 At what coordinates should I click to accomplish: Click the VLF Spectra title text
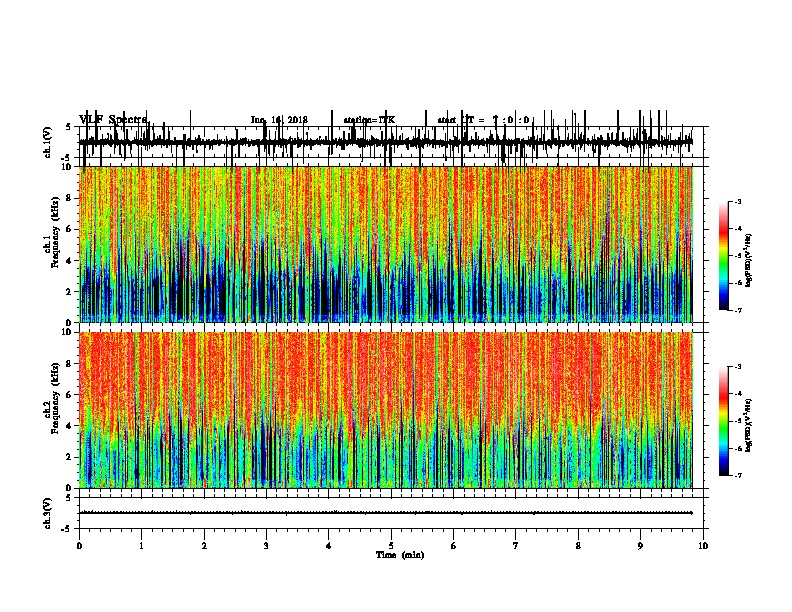[113, 120]
